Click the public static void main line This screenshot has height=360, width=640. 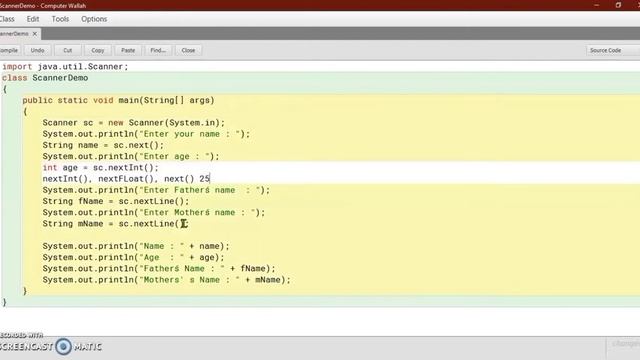point(118,100)
